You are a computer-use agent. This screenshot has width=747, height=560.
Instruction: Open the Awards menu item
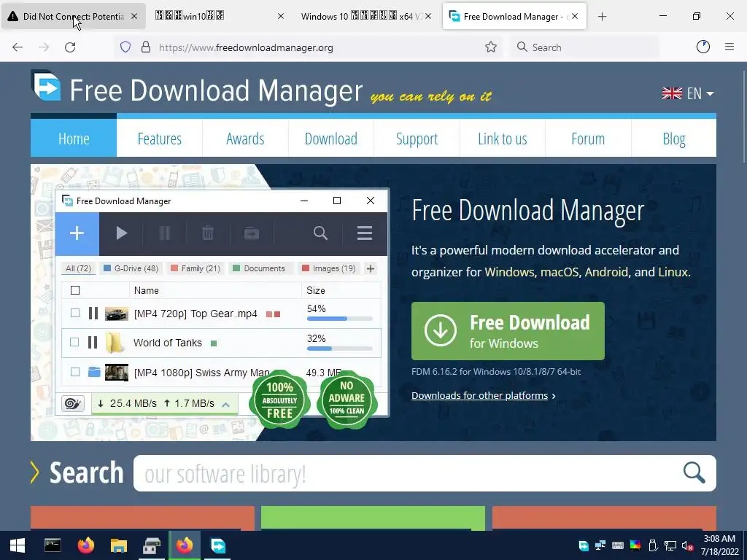[245, 139]
